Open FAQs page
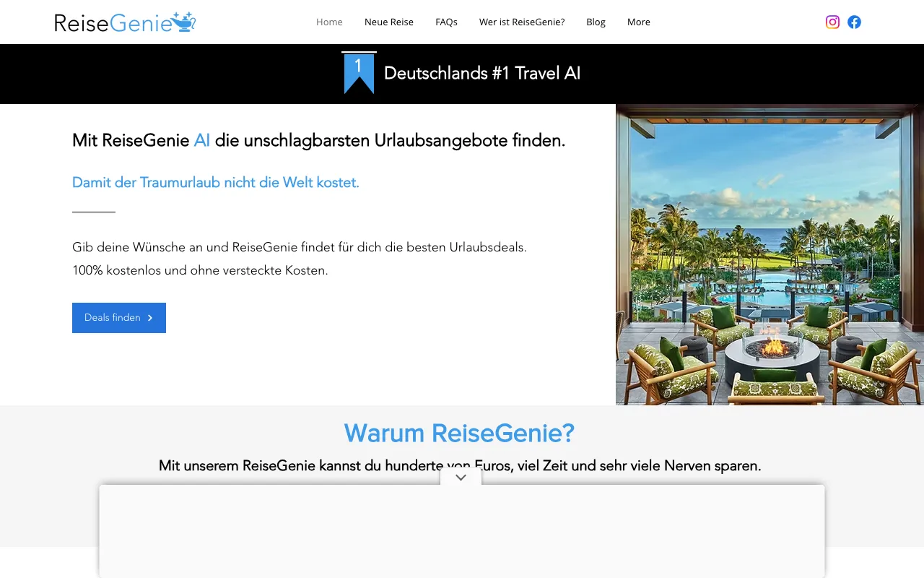Screen dimensions: 924x578 tap(446, 22)
